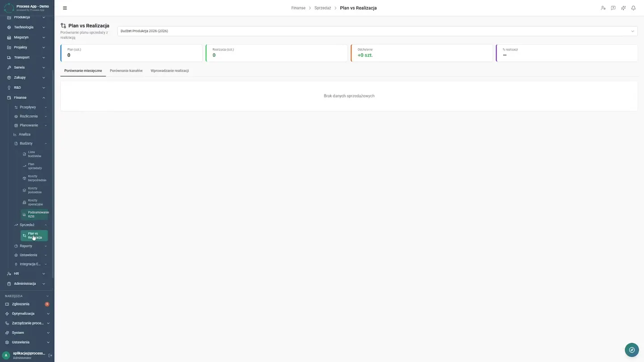Click the % realizacji summary card

tap(567, 53)
